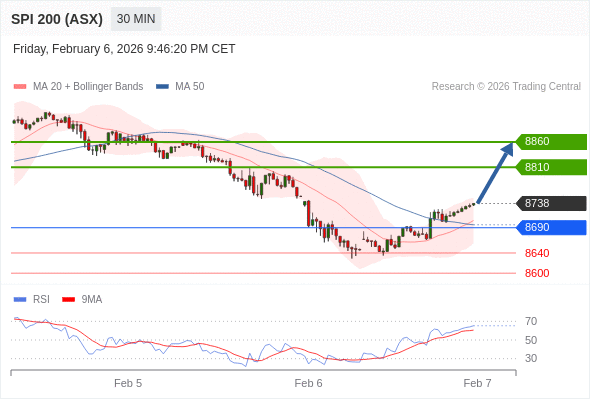This screenshot has height=400, width=590.
Task: Click the MA 50 blue legend swatch
Action: (x=162, y=87)
